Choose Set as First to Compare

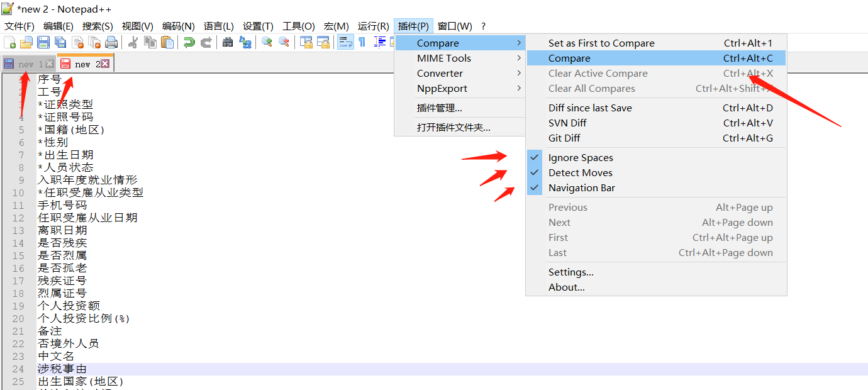pos(656,43)
